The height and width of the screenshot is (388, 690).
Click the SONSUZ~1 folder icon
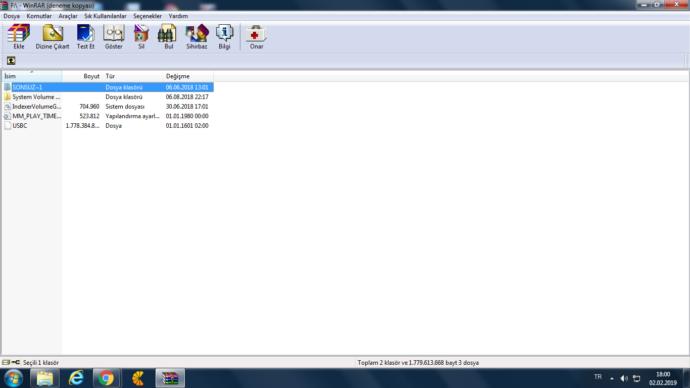click(7, 87)
